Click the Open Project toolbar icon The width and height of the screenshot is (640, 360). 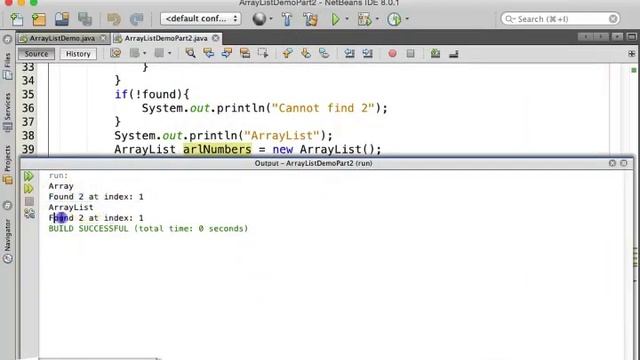click(62, 19)
